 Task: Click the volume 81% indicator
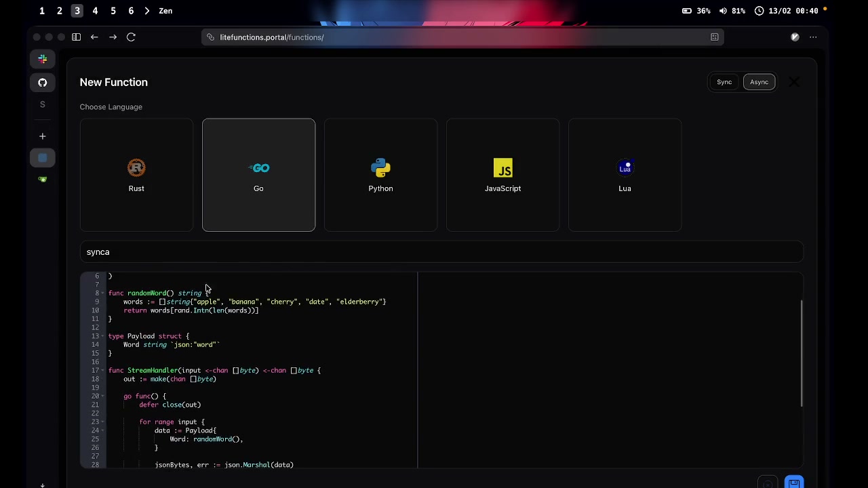(x=732, y=11)
